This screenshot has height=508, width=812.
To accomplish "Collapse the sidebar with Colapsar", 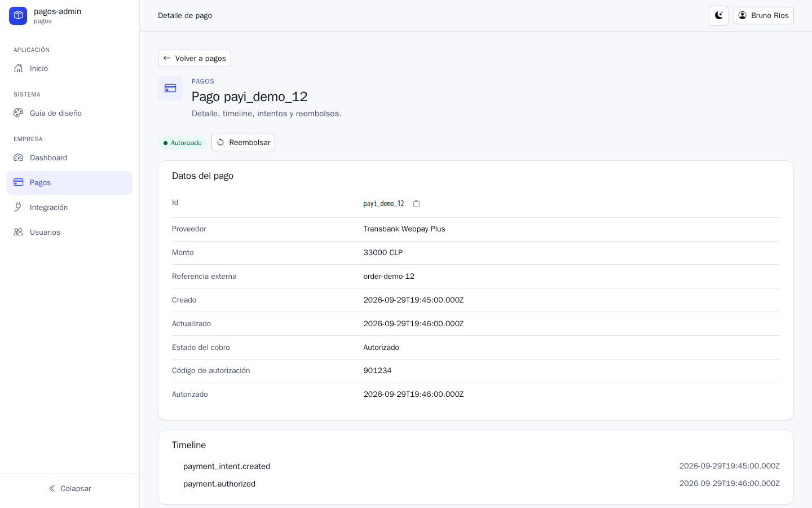I will [x=70, y=488].
